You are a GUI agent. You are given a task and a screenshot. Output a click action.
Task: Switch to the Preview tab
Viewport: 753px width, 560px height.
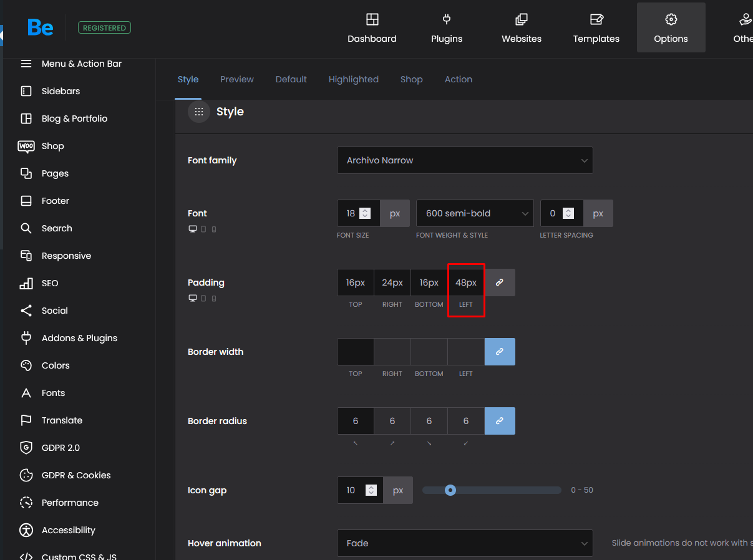[237, 79]
